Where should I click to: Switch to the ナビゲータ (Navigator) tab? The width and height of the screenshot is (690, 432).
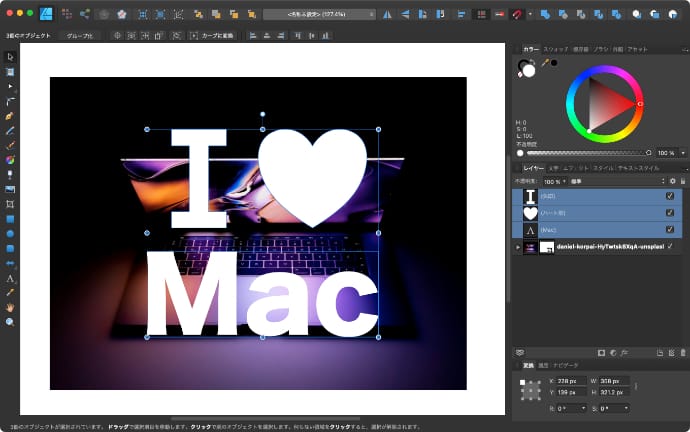point(566,365)
